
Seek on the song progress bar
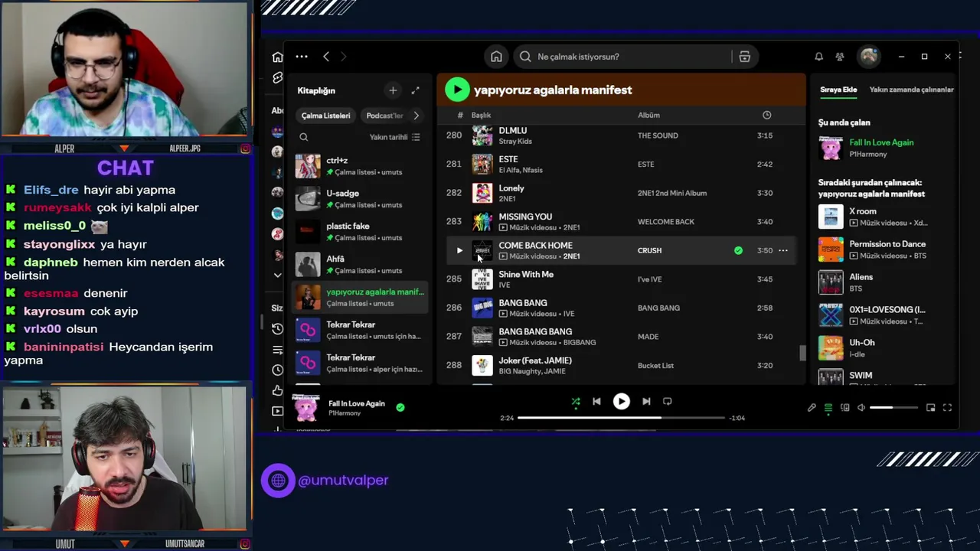pos(621,418)
